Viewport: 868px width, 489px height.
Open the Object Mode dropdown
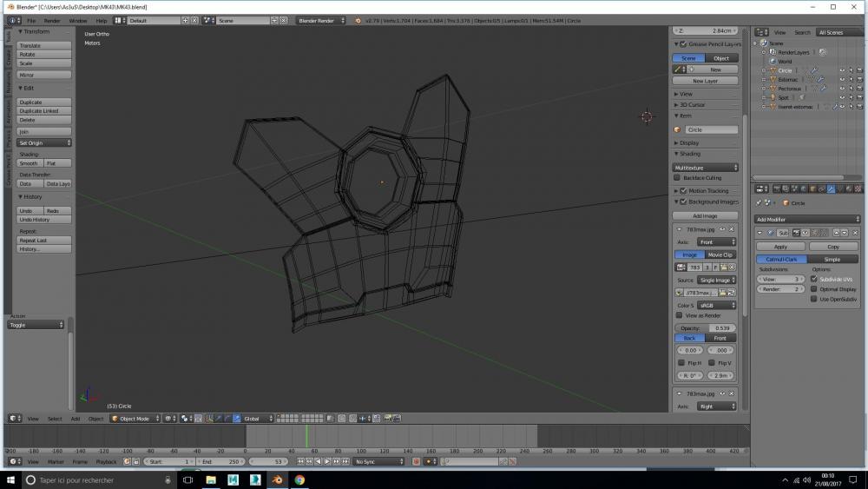coord(135,419)
